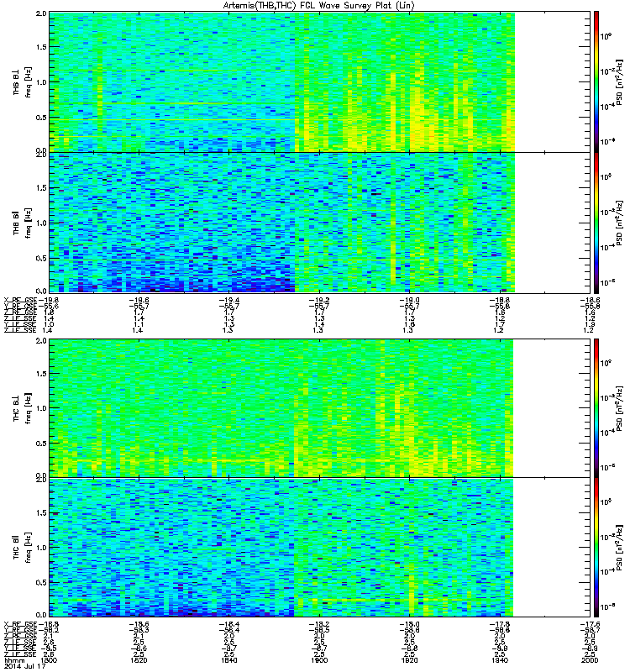Click the color bar of THC B-parallel panel
Image resolution: width=630 pixels, height=672 pixels.
click(x=596, y=548)
